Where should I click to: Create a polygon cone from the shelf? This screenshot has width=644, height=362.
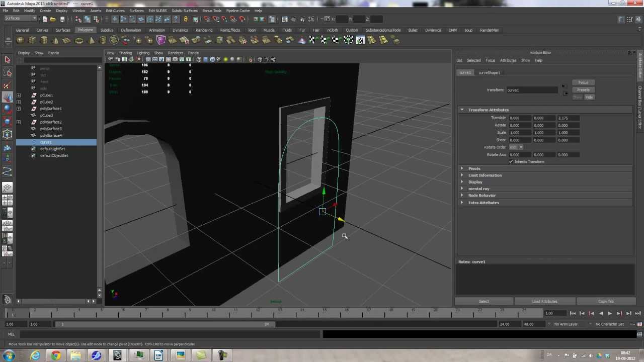55,40
